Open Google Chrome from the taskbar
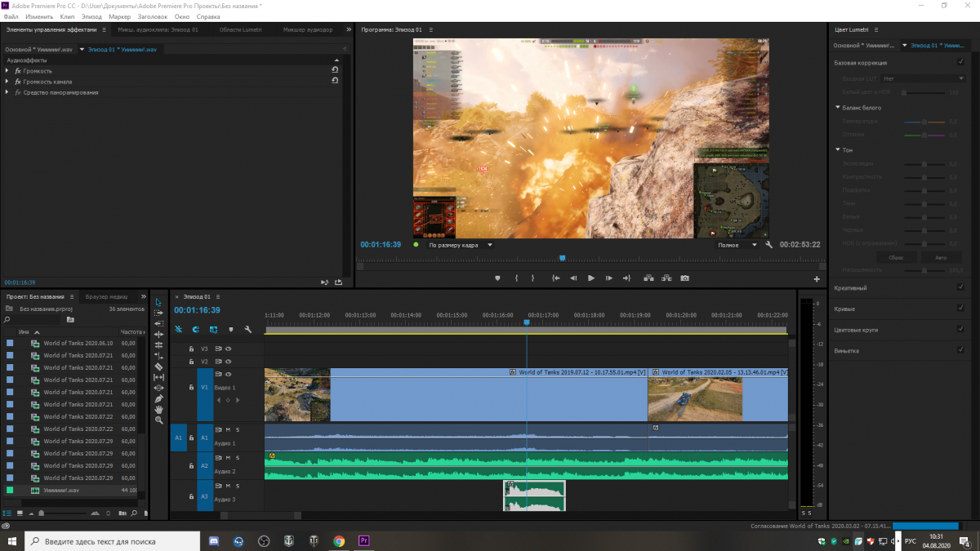 [339, 540]
